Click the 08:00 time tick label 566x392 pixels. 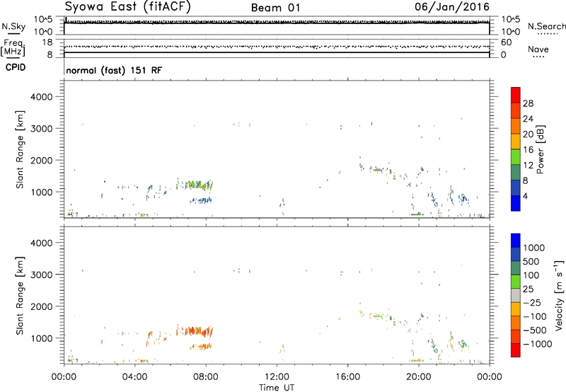coord(206,377)
